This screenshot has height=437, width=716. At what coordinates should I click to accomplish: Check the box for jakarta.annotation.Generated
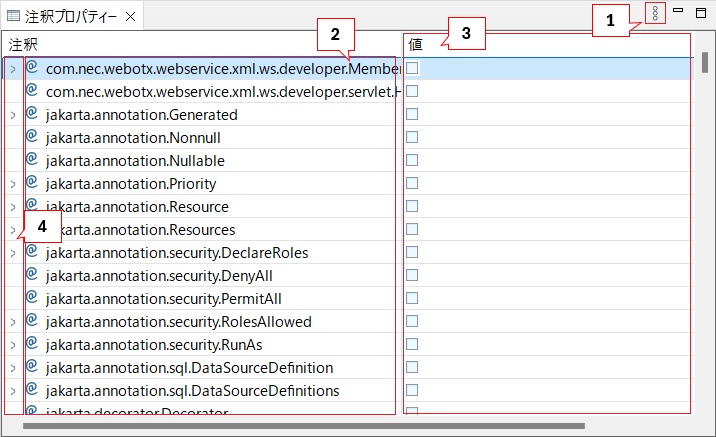(412, 114)
